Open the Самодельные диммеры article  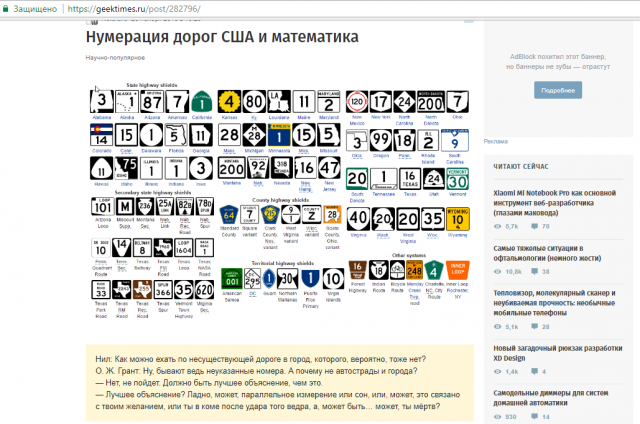pyautogui.click(x=551, y=398)
